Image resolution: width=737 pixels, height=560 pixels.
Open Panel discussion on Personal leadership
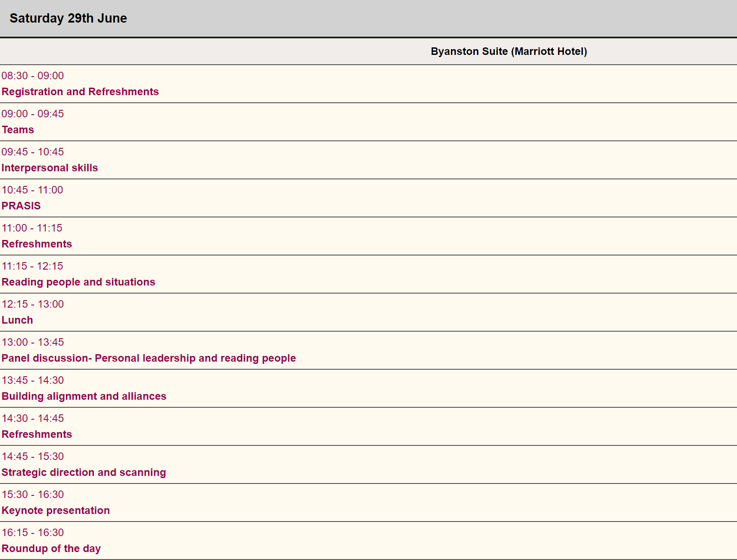148,358
